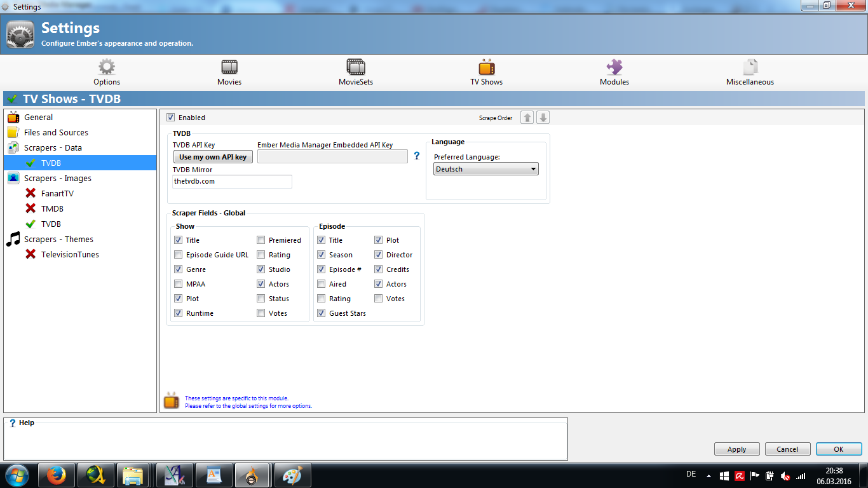Check Episode Guide URL

click(x=179, y=255)
